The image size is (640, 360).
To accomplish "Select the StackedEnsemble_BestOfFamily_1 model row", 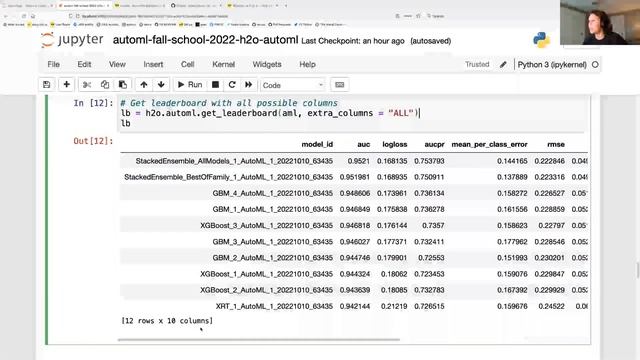I will click(353, 177).
